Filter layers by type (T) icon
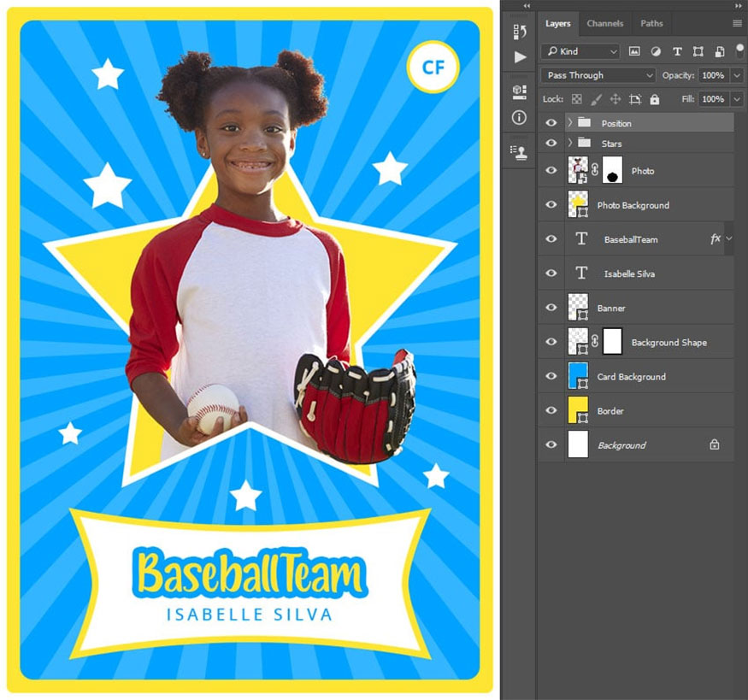Image resolution: width=748 pixels, height=700 pixels. 677,51
